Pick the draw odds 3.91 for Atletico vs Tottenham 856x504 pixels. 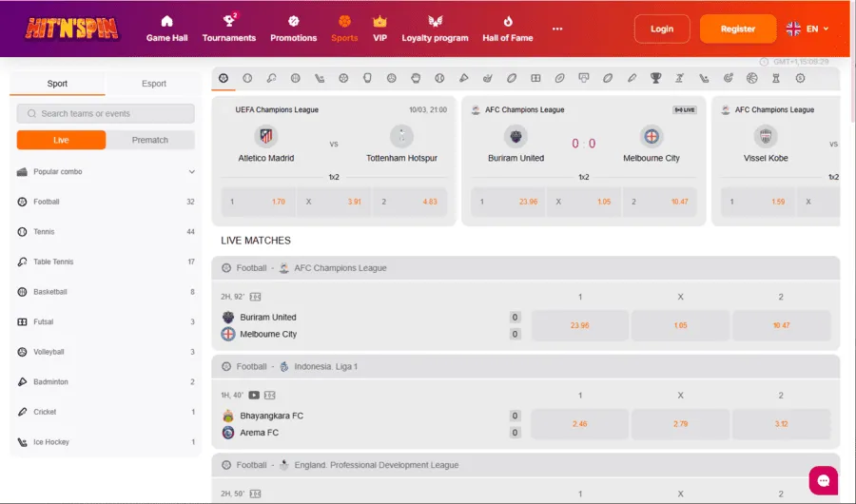[x=334, y=202]
